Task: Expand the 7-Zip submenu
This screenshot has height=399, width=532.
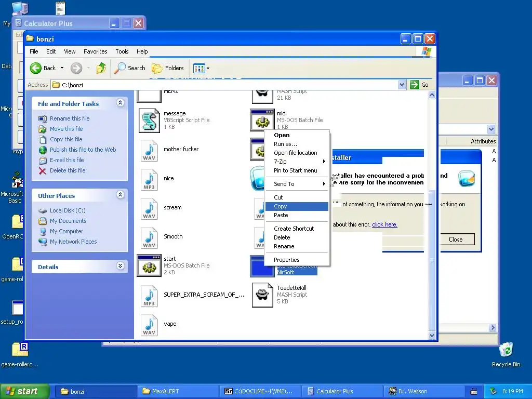Action: (297, 162)
